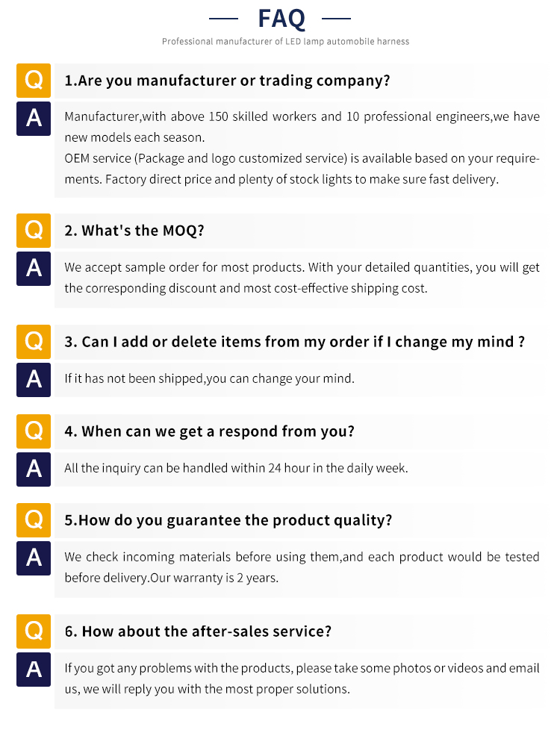The height and width of the screenshot is (730, 560).
Task: Open the "How about the after-sales service?" question
Action: 198,631
